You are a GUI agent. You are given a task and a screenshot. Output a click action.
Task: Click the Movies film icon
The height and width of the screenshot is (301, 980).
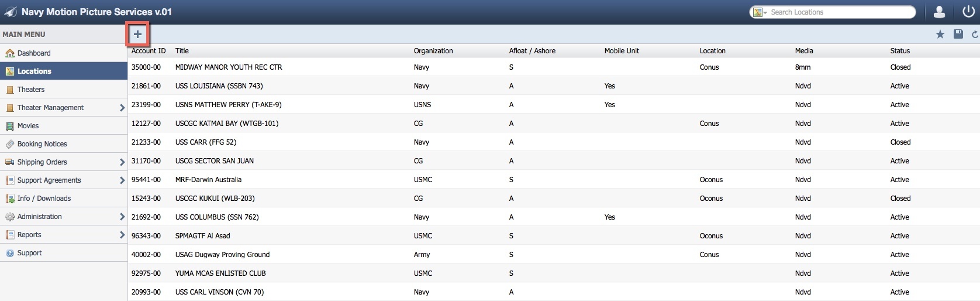(x=10, y=126)
